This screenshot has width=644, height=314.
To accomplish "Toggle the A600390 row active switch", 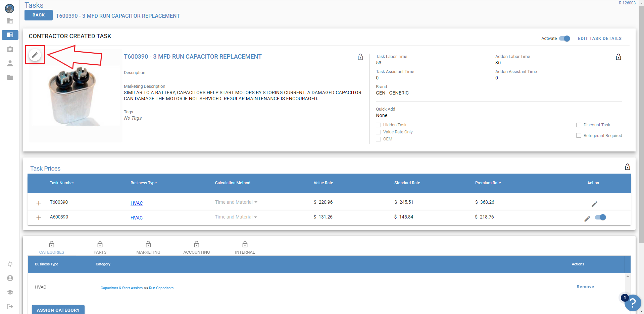I will click(x=600, y=217).
